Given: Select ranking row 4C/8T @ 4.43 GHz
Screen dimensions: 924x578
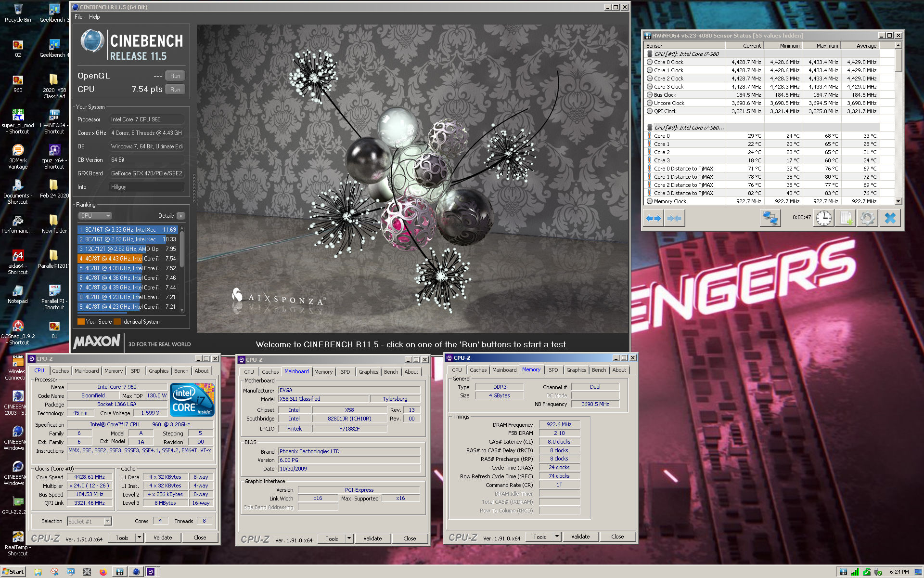Looking at the screenshot, I should [128, 259].
